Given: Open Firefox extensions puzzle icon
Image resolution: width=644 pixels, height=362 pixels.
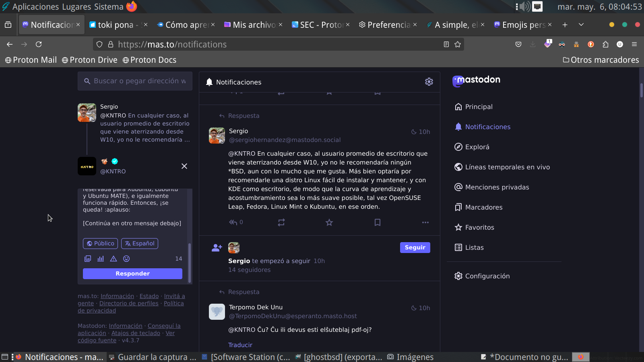Looking at the screenshot, I should [x=605, y=44].
